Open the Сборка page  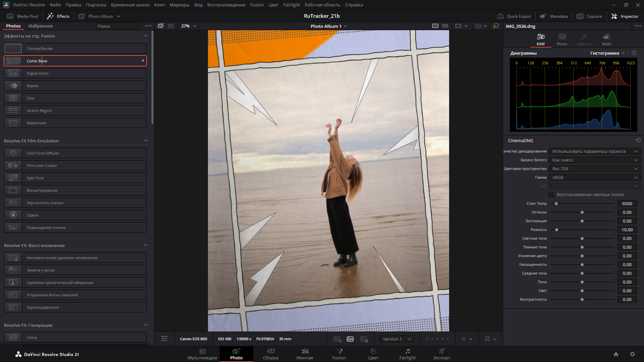click(271, 354)
